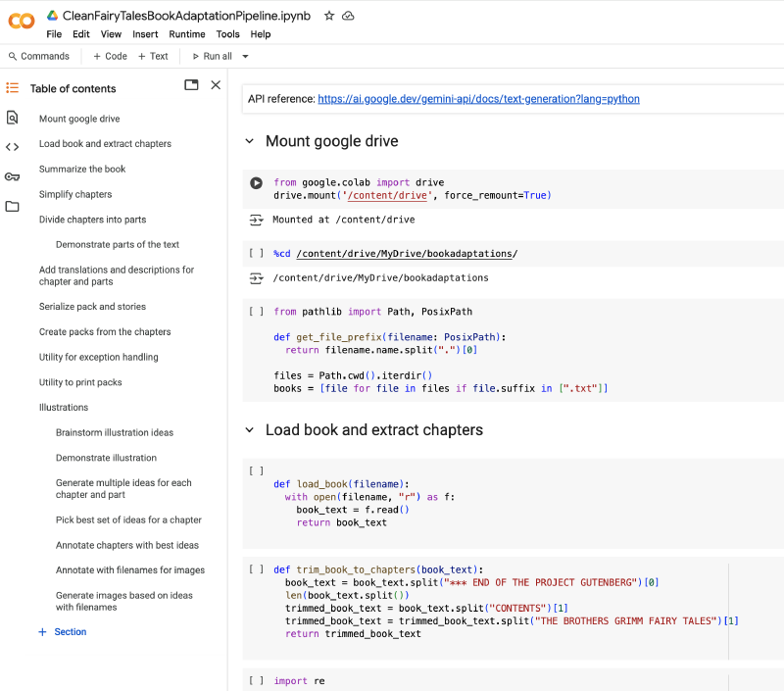
Task: Toggle output of the %cd cell
Action: click(x=257, y=278)
